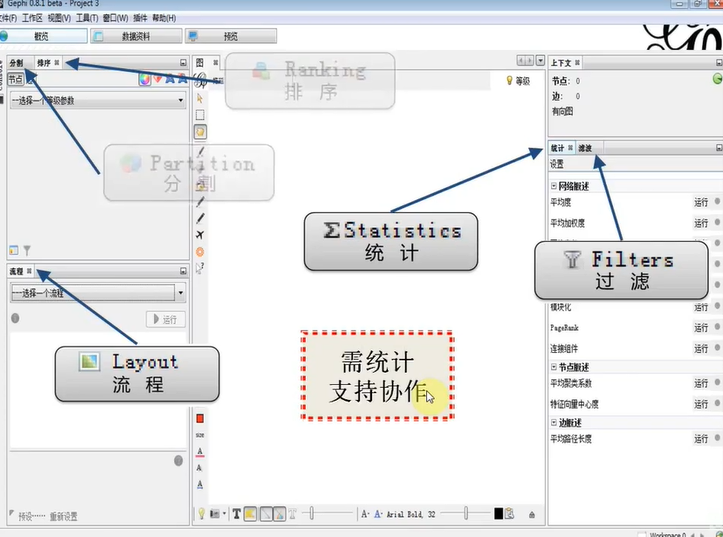Image resolution: width=723 pixels, height=537 pixels.
Task: Click the bold T show labels icon
Action: pyautogui.click(x=237, y=513)
